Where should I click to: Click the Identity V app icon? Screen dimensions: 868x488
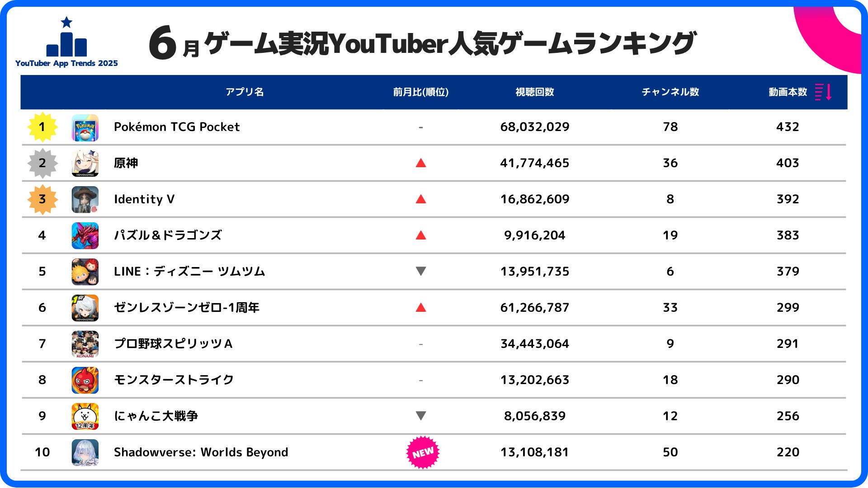click(x=85, y=199)
